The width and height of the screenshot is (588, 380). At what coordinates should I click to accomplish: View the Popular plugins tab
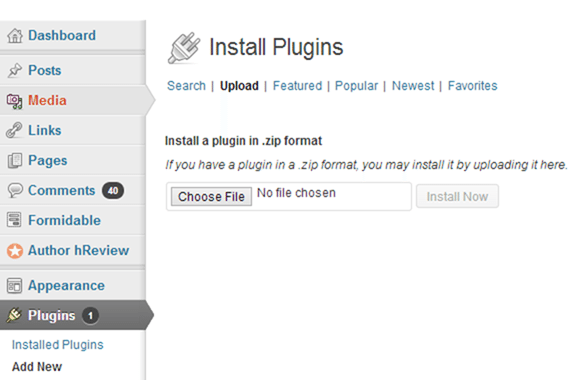coord(356,86)
